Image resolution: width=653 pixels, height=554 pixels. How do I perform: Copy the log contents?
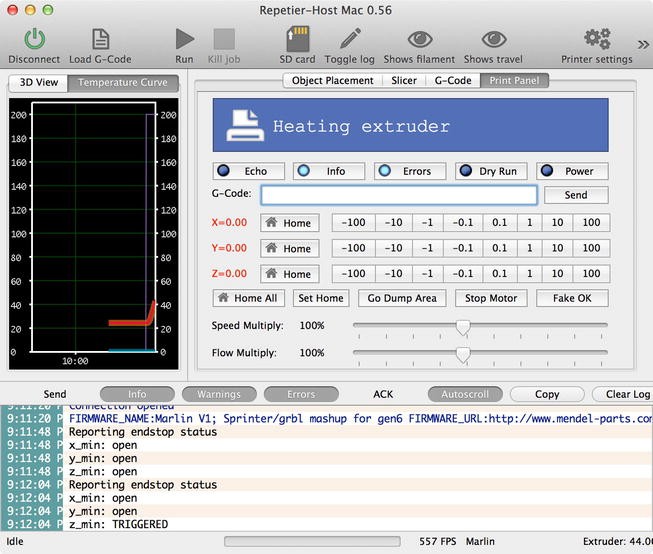coord(547,394)
